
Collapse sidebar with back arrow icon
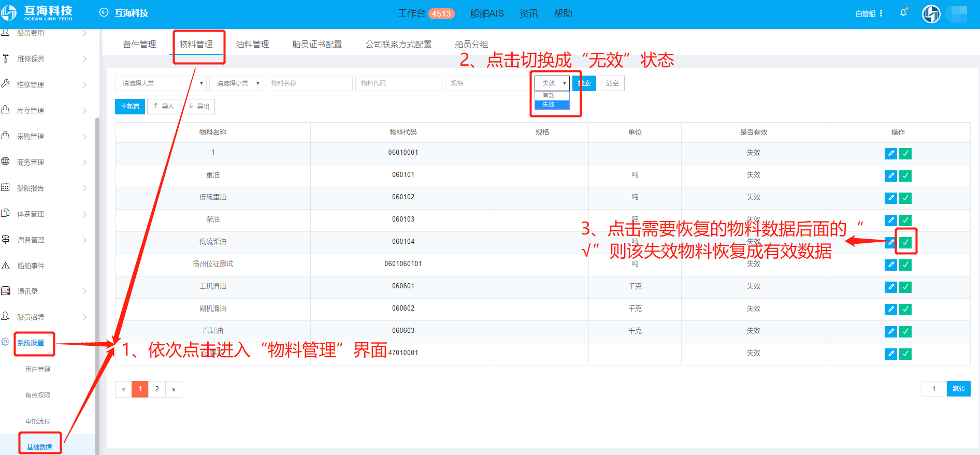[104, 12]
